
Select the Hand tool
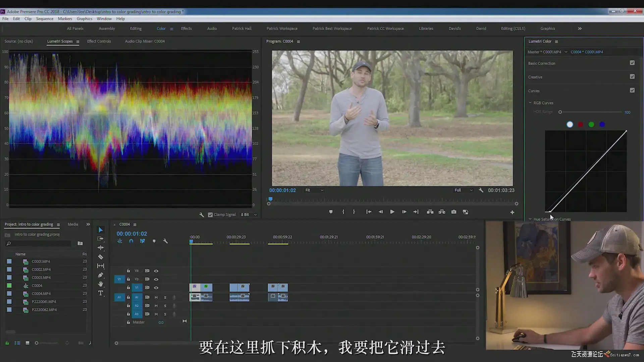101,284
